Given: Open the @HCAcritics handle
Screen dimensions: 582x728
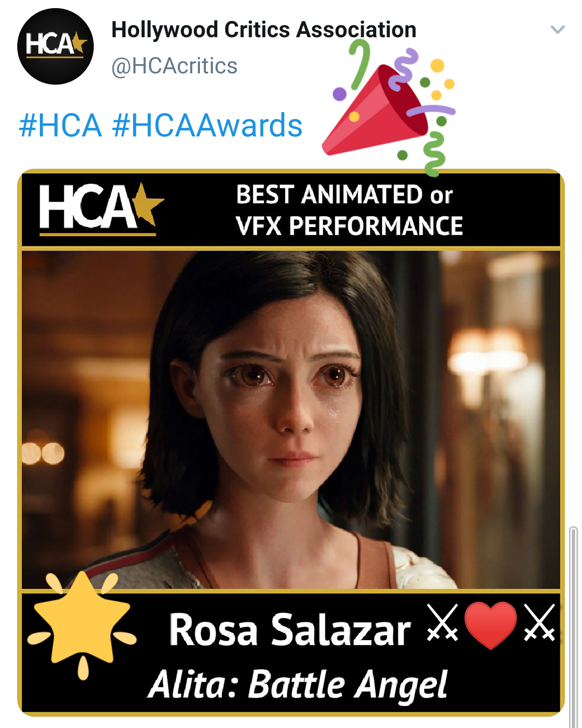Looking at the screenshot, I should [x=174, y=66].
